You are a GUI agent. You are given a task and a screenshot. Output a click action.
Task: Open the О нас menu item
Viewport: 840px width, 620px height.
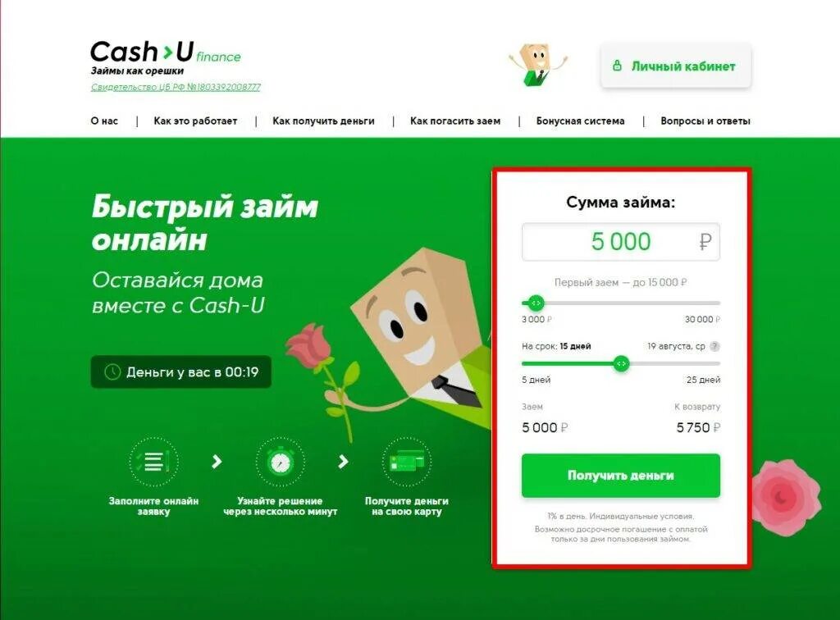point(104,121)
